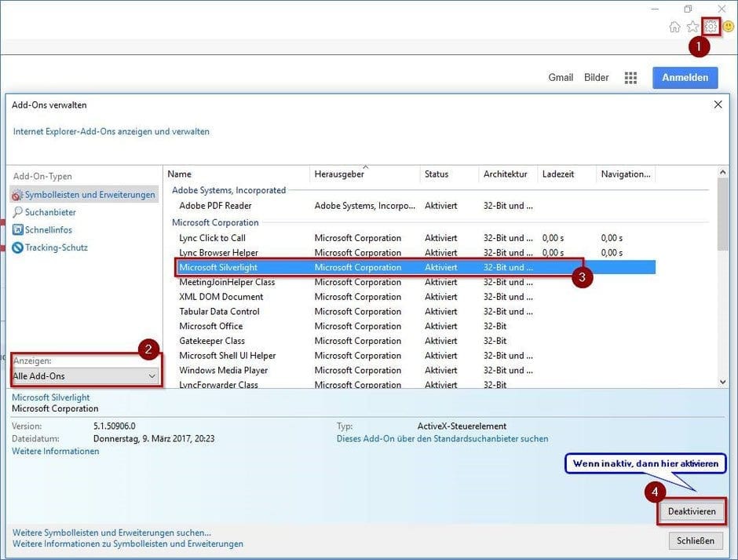This screenshot has width=738, height=560.
Task: Click the version value 5.1.50906.0
Action: [115, 426]
